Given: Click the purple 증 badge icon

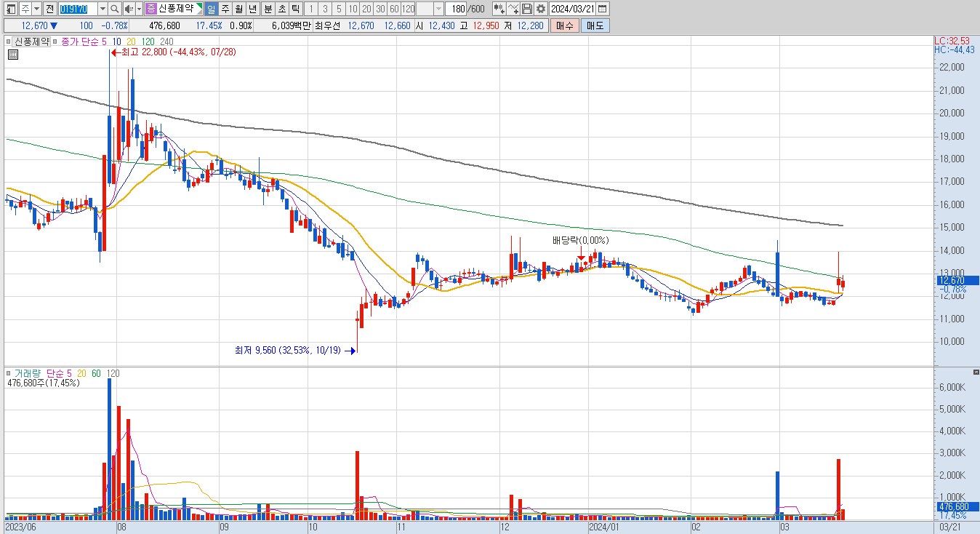Looking at the screenshot, I should [150, 9].
